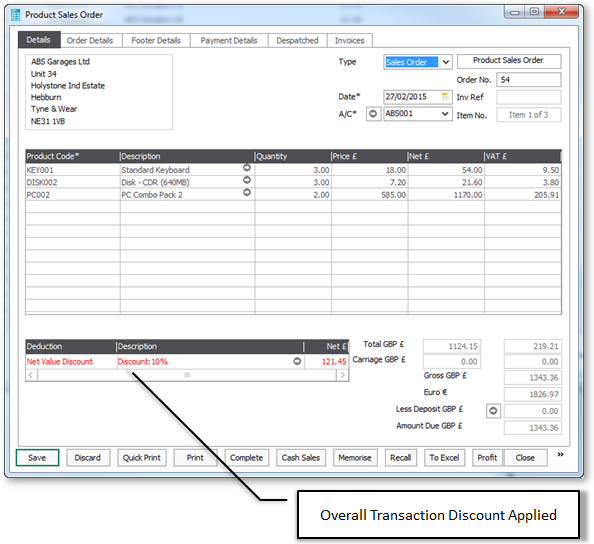Click the Print button
This screenshot has width=594, height=544.
click(x=195, y=458)
